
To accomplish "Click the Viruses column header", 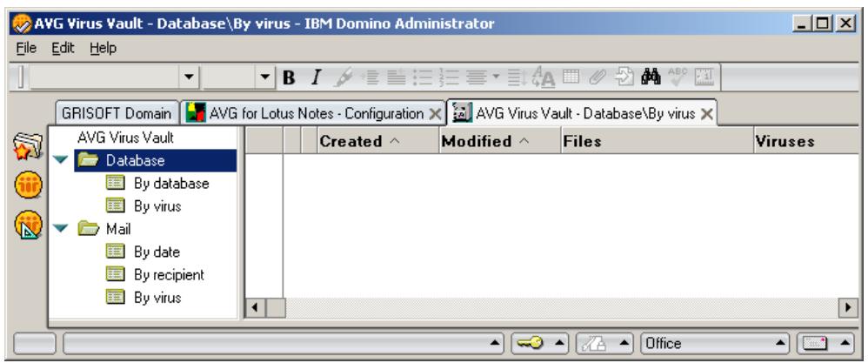I will click(806, 141).
